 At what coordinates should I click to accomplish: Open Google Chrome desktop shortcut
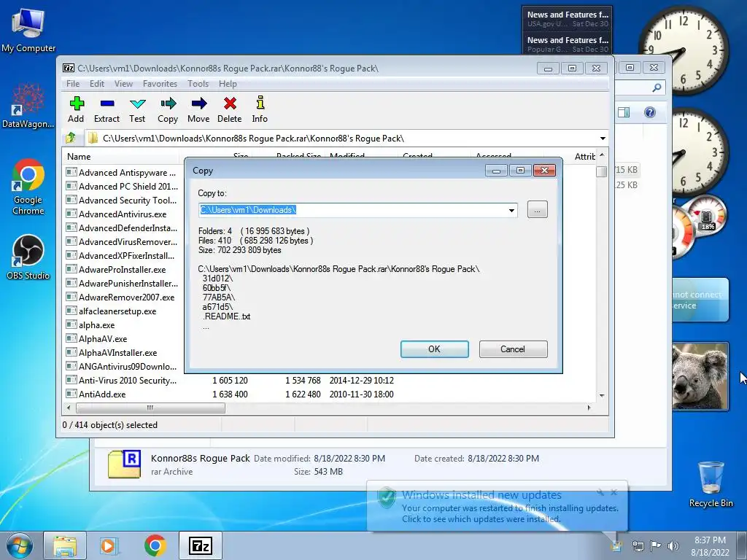[28, 187]
